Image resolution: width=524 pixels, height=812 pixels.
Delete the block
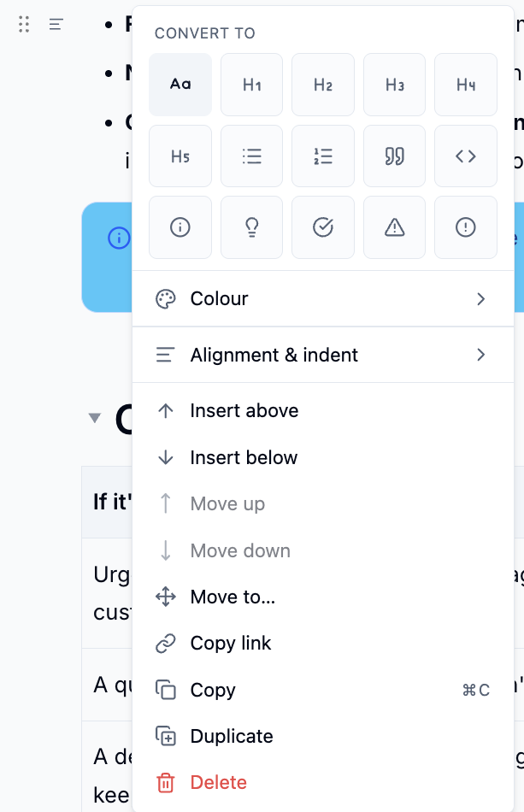323,782
